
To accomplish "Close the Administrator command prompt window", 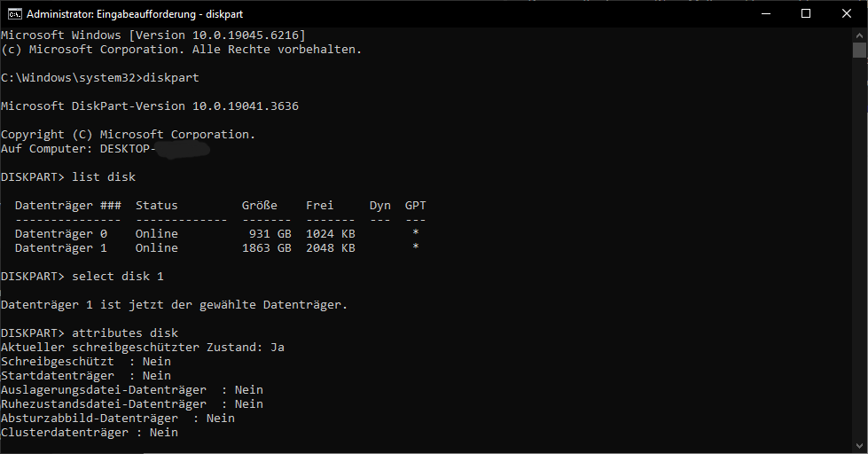I will (847, 14).
